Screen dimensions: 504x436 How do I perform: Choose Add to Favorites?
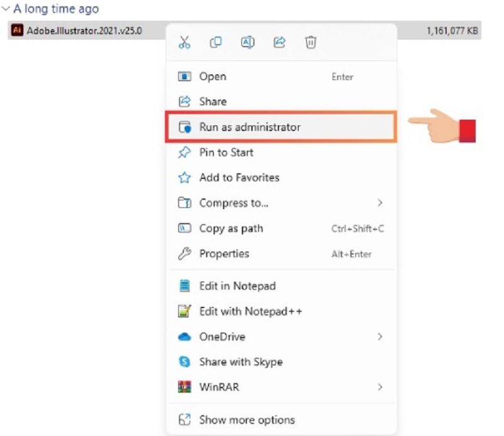click(x=239, y=178)
